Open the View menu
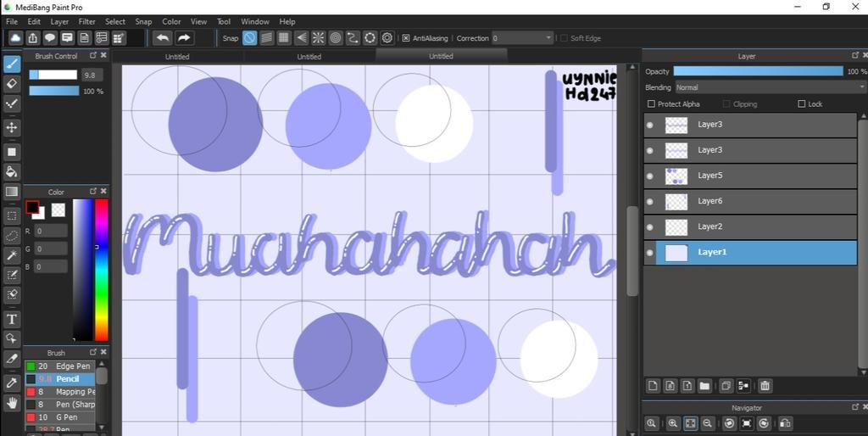This screenshot has height=436, width=868. click(198, 21)
